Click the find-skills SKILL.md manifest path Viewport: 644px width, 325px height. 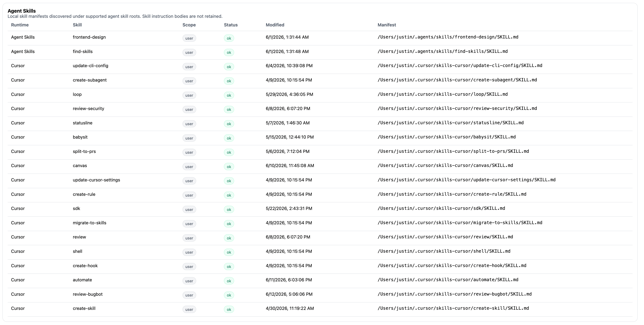(x=443, y=51)
